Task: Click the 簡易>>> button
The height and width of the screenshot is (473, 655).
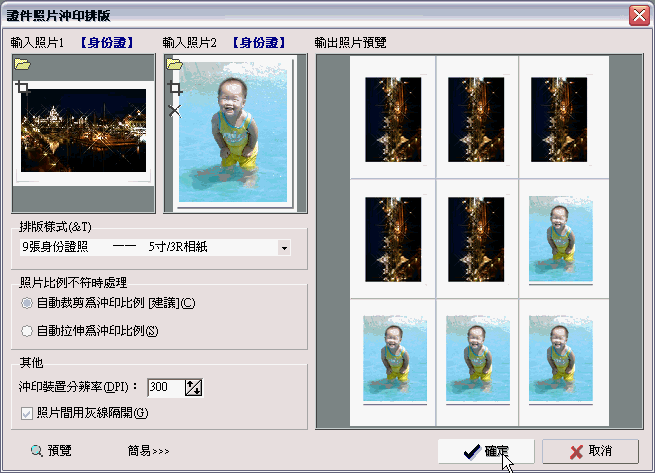Action: (148, 451)
